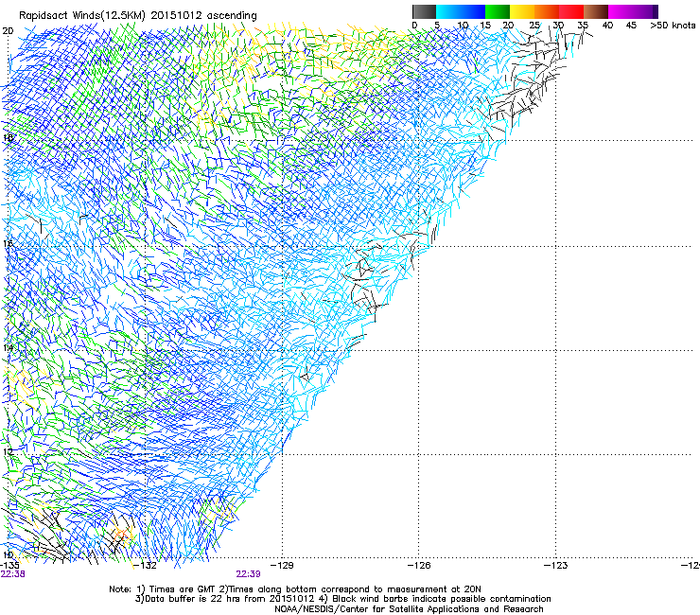Screen dimensions: 700x615
Task: Click the '22:38' purple time label
Action: (x=13, y=574)
